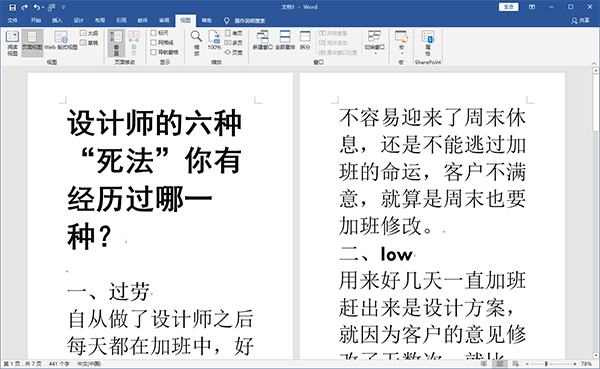The width and height of the screenshot is (600, 369).
Task: Switch to Read Mode from status bar
Action: pyautogui.click(x=484, y=364)
